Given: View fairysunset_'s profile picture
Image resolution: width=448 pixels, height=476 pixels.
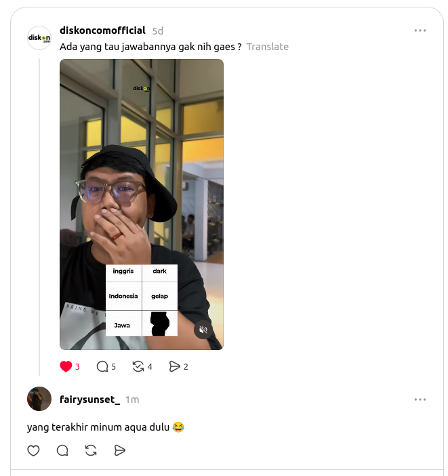Looking at the screenshot, I should [39, 399].
